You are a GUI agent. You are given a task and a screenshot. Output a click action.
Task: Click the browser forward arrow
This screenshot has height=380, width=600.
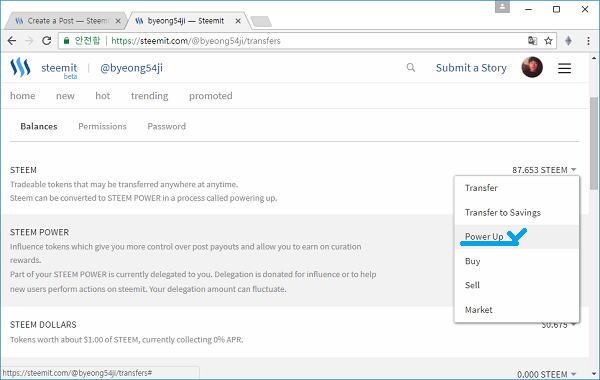(x=29, y=41)
